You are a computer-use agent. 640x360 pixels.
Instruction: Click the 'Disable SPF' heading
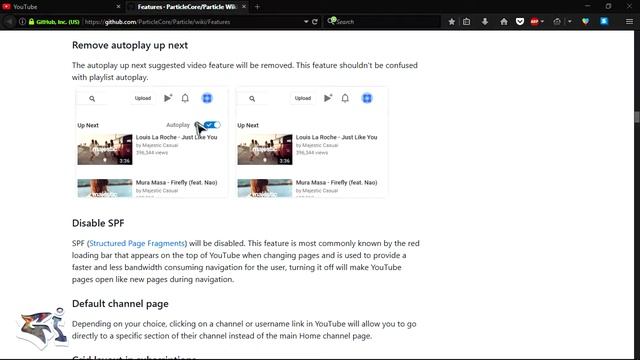point(98,223)
